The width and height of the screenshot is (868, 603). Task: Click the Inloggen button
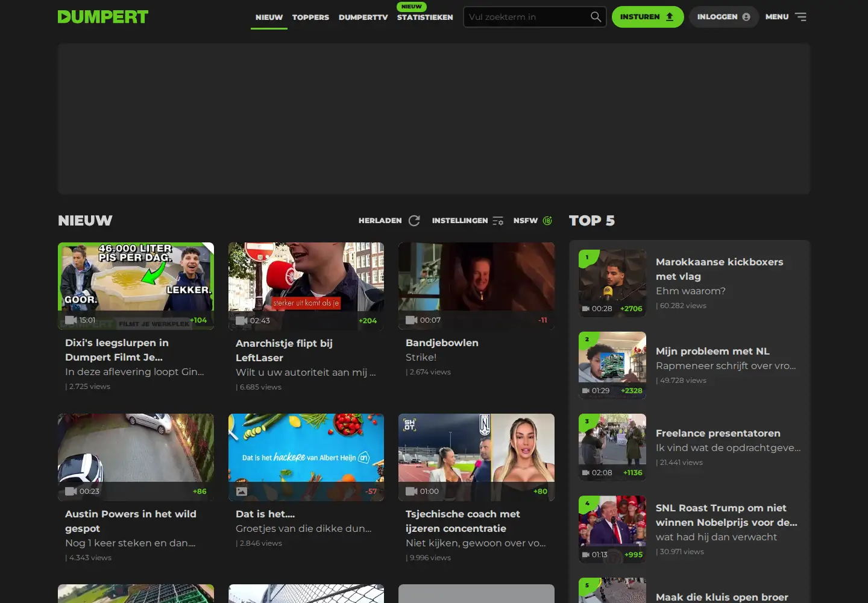click(723, 17)
